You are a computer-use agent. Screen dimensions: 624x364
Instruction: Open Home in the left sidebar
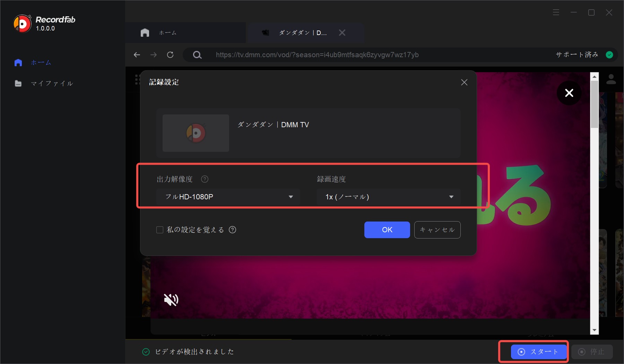(x=33, y=62)
